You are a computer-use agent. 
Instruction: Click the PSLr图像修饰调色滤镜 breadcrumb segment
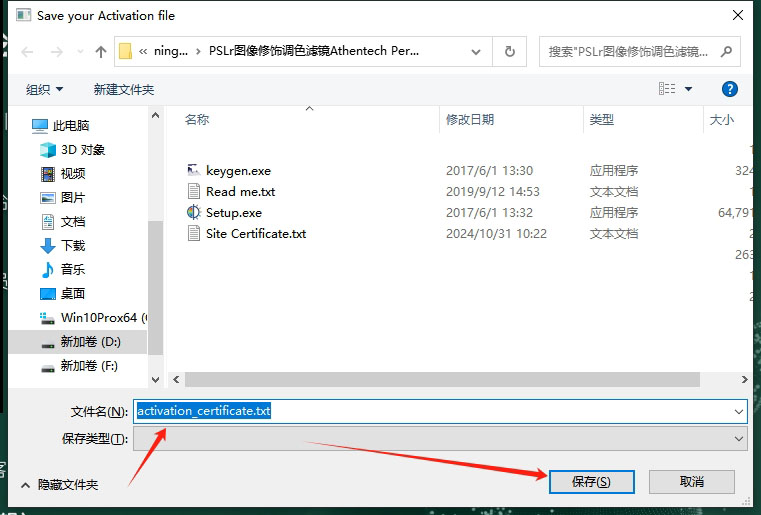coord(314,51)
